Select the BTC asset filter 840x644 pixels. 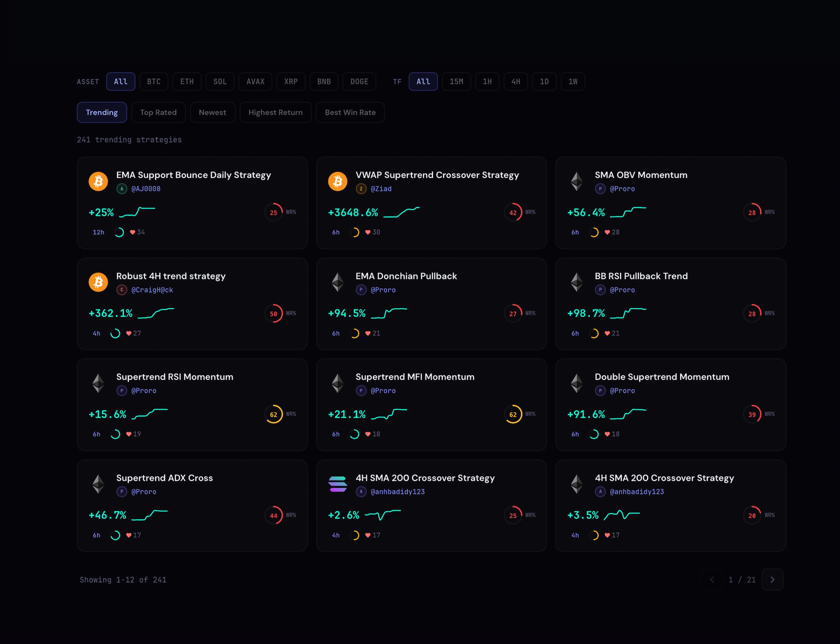point(154,81)
